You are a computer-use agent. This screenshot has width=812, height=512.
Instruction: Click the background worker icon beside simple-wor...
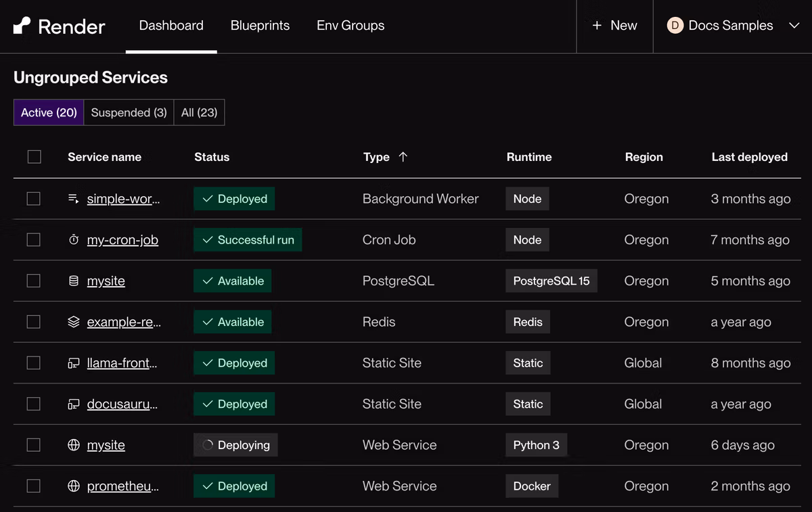[74, 199]
